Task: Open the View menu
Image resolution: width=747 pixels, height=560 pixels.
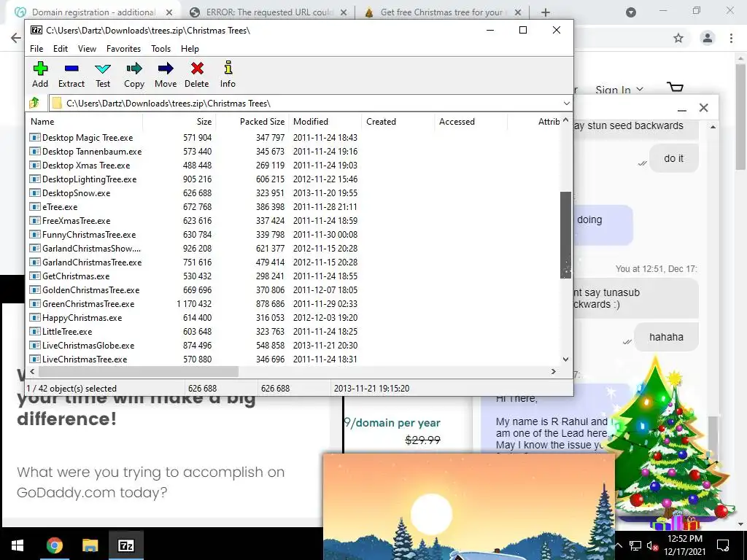Action: (x=87, y=49)
